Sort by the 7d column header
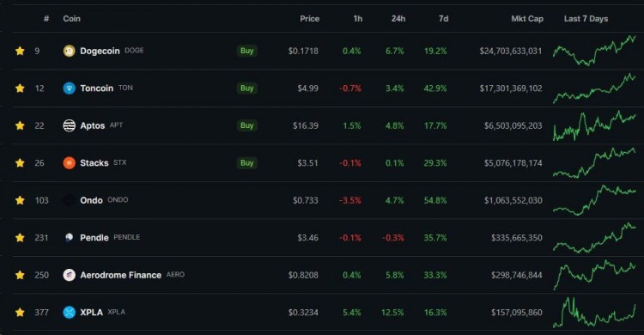644x335 pixels. click(x=443, y=19)
